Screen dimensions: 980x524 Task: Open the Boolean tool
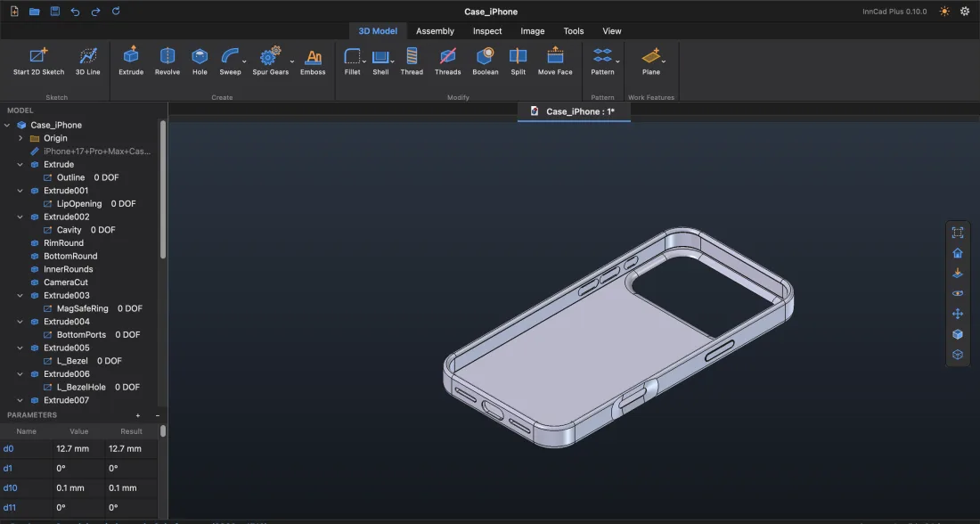coord(485,61)
